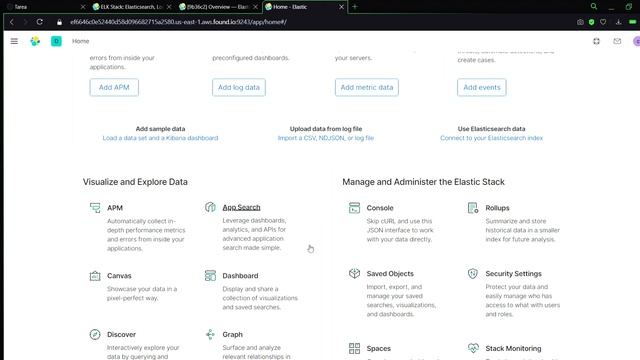The image size is (640, 360).
Task: Close the Home - Elastic tab
Action: [342, 7]
